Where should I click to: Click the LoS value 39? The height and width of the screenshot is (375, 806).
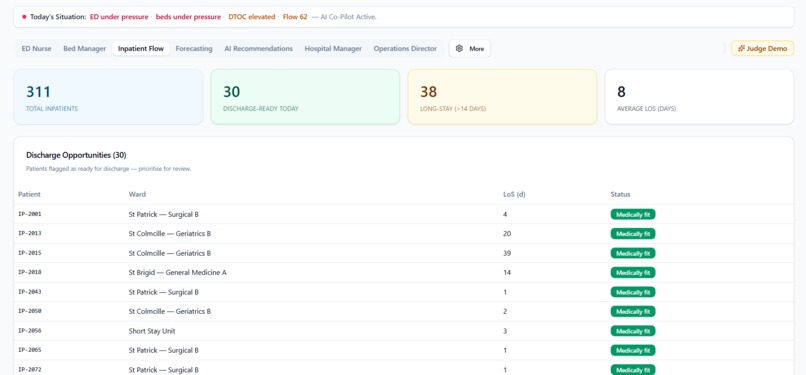click(x=507, y=253)
